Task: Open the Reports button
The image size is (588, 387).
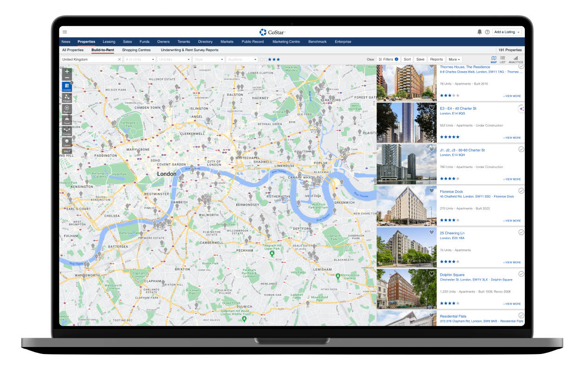Action: (x=436, y=60)
